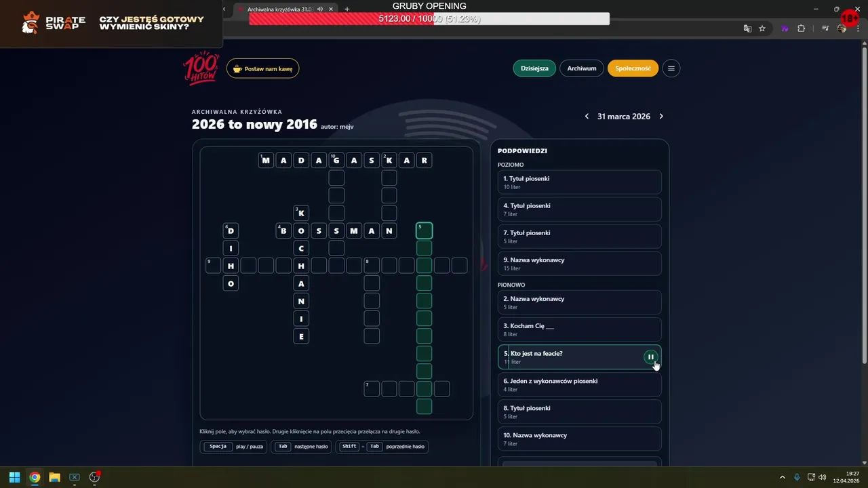Open the purple 7TV extension icon
Viewport: 868px width, 488px height.
785,28
